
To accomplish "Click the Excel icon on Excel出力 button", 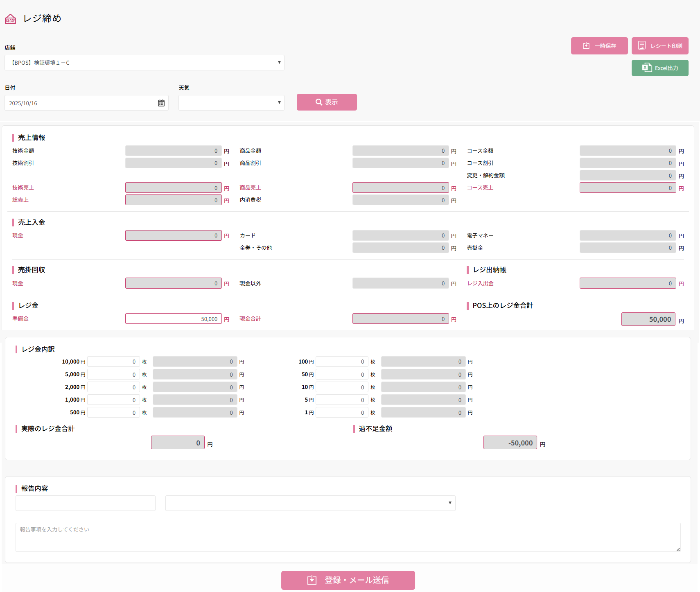I will tap(647, 68).
